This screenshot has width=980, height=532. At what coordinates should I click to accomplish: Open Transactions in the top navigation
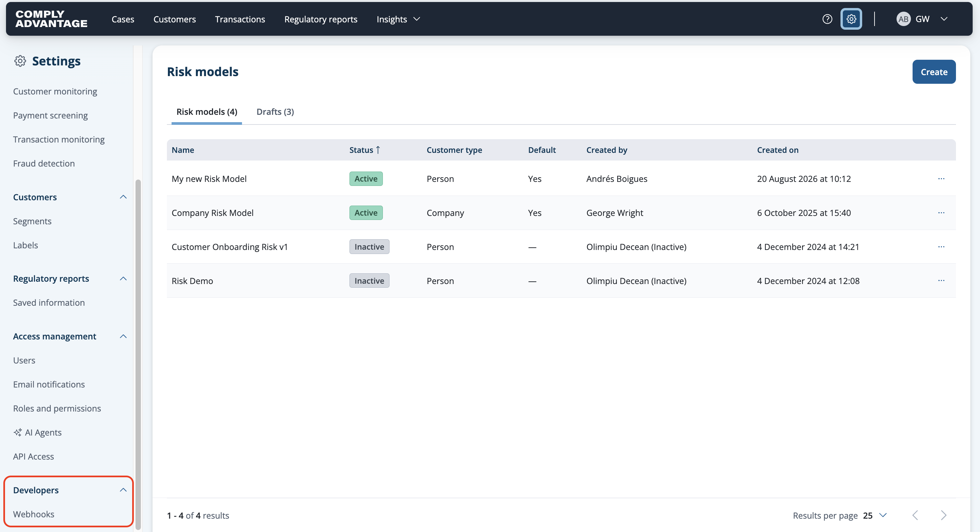tap(240, 19)
